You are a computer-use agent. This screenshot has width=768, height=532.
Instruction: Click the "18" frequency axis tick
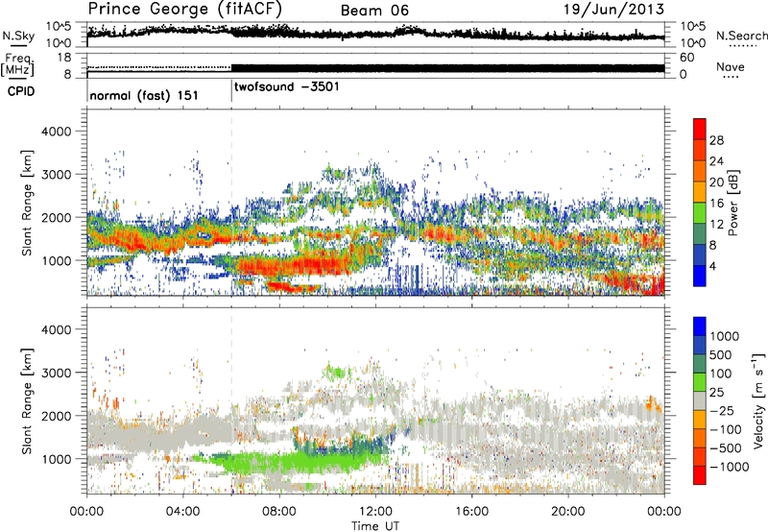click(x=64, y=58)
